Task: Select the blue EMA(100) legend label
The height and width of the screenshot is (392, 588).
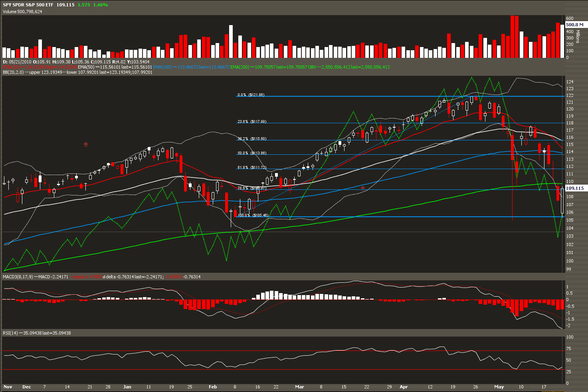Action: 162,67
